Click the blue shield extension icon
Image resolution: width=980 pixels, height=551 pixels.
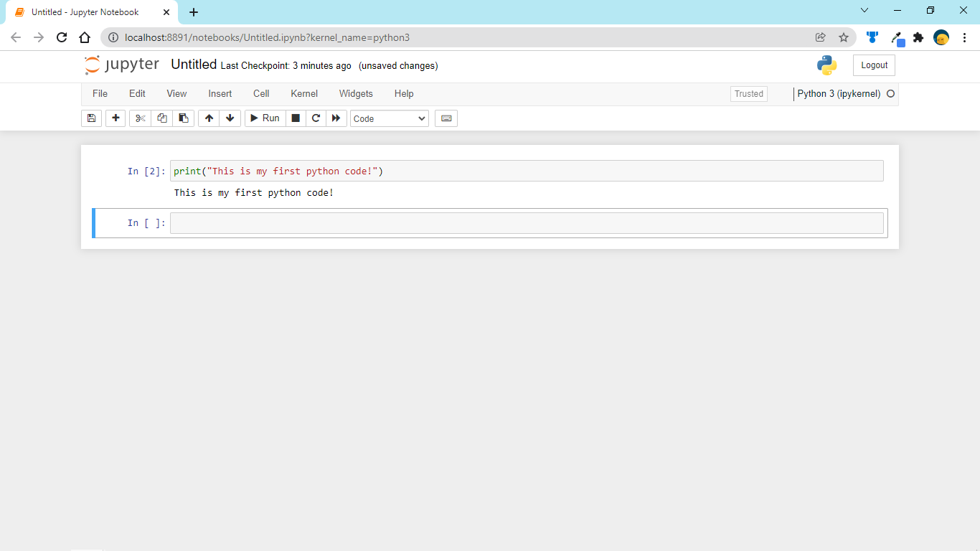(872, 37)
